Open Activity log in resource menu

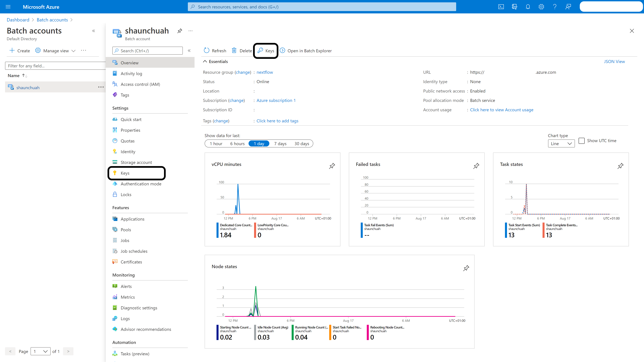pyautogui.click(x=150, y=73)
